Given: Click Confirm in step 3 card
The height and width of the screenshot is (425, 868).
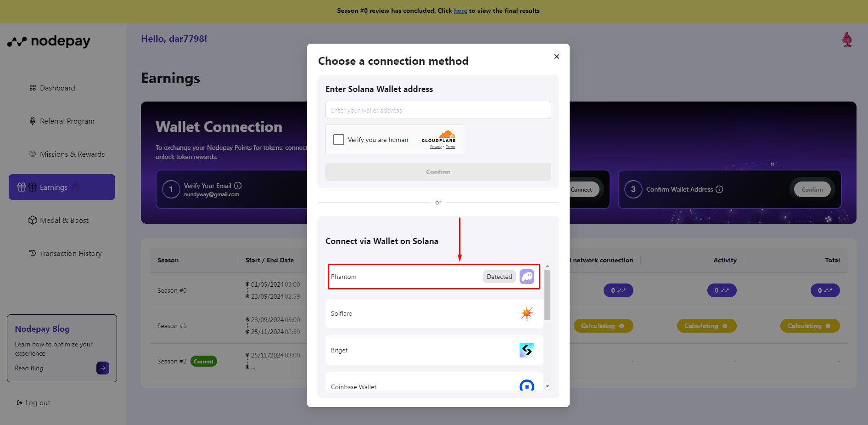Looking at the screenshot, I should tap(812, 189).
